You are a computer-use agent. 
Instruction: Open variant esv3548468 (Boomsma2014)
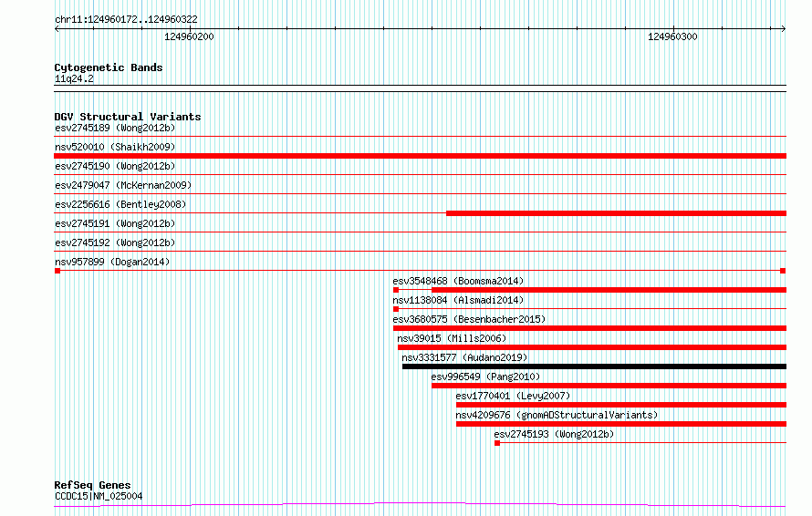tap(458, 281)
